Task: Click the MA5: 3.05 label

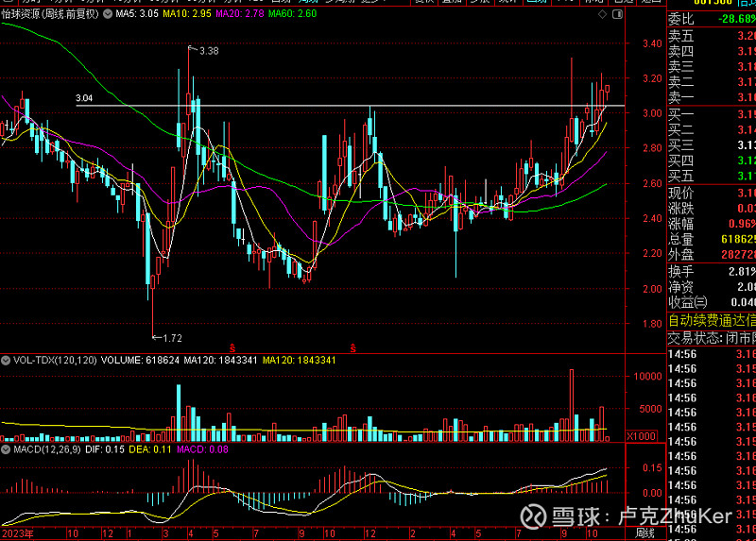Action: click(137, 14)
